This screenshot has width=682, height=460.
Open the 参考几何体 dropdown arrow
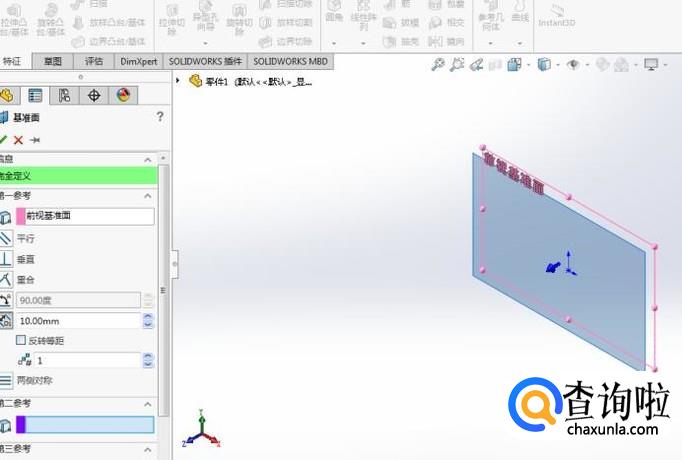[491, 43]
